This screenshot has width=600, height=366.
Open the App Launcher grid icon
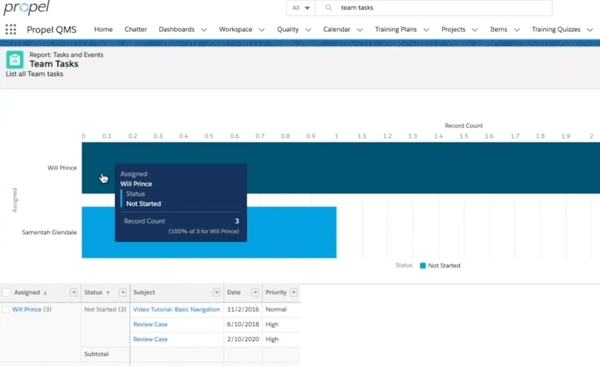pyautogui.click(x=11, y=29)
